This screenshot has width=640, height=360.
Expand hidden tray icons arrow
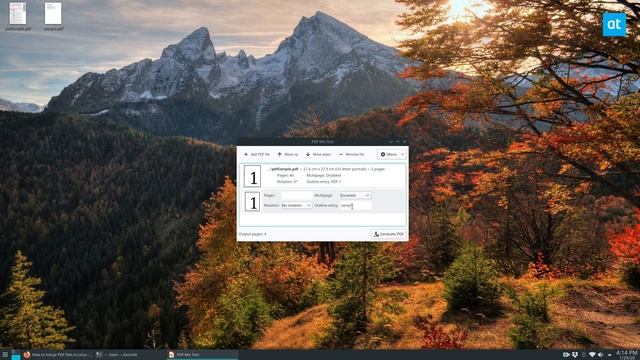[x=609, y=355]
